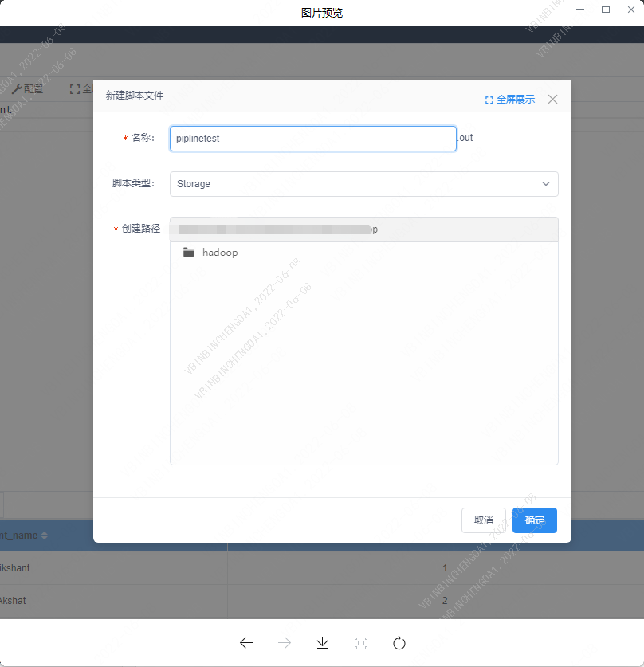The width and height of the screenshot is (644, 667).
Task: Close the 新建脚本文件 dialog with X
Action: [x=553, y=100]
